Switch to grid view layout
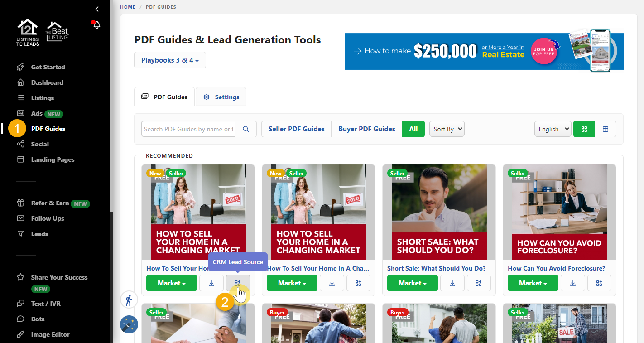 click(584, 129)
